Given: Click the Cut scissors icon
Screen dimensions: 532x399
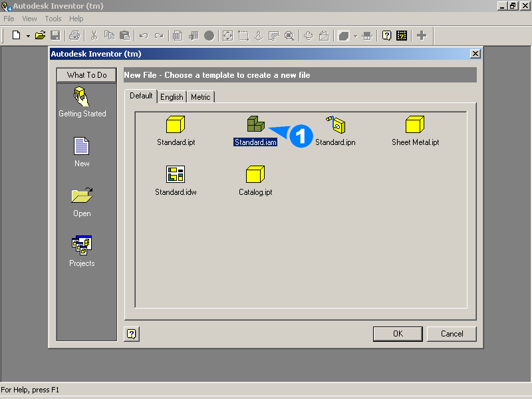Looking at the screenshot, I should click(x=94, y=35).
